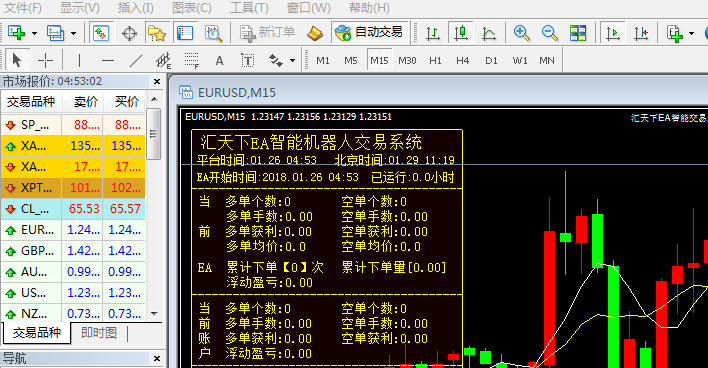
Task: Select the CL_ symbol row
Action: pyautogui.click(x=73, y=209)
